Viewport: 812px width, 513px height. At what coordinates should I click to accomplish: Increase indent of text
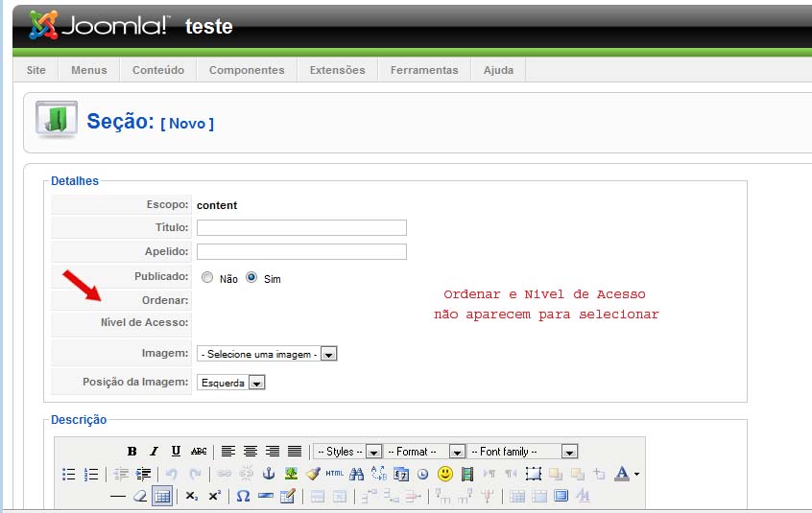(143, 474)
